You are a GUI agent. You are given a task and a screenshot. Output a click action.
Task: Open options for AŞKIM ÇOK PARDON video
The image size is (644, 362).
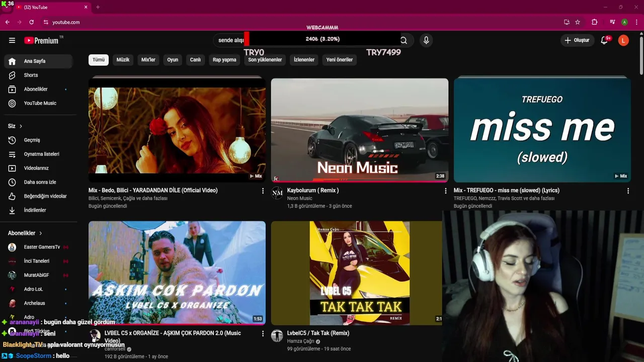(x=263, y=333)
